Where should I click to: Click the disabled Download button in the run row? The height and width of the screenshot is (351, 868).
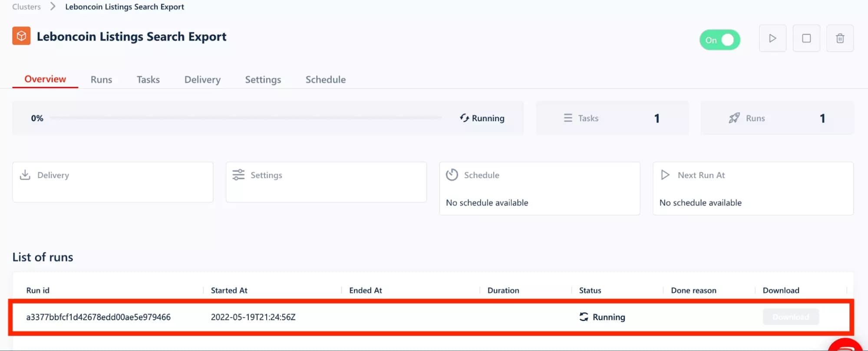click(x=791, y=317)
